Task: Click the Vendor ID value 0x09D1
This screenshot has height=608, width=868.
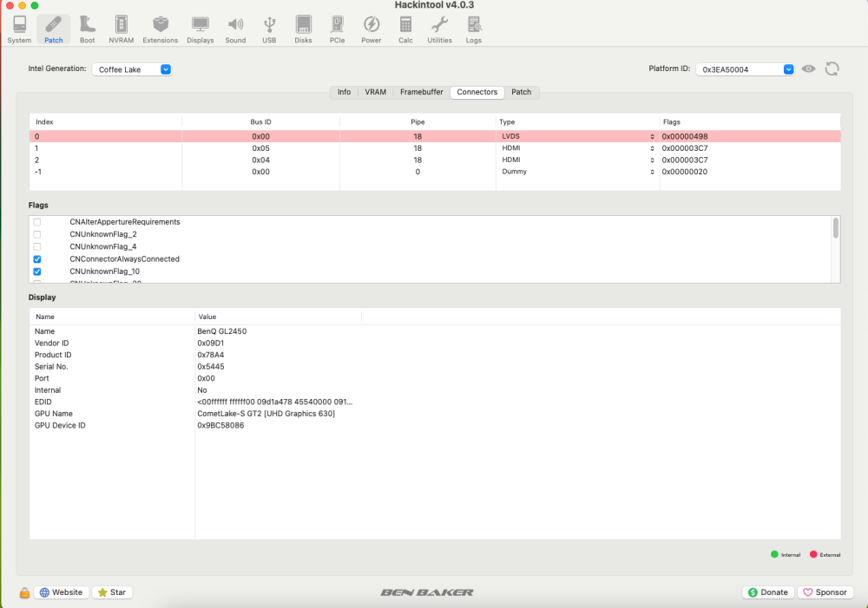Action: tap(210, 343)
